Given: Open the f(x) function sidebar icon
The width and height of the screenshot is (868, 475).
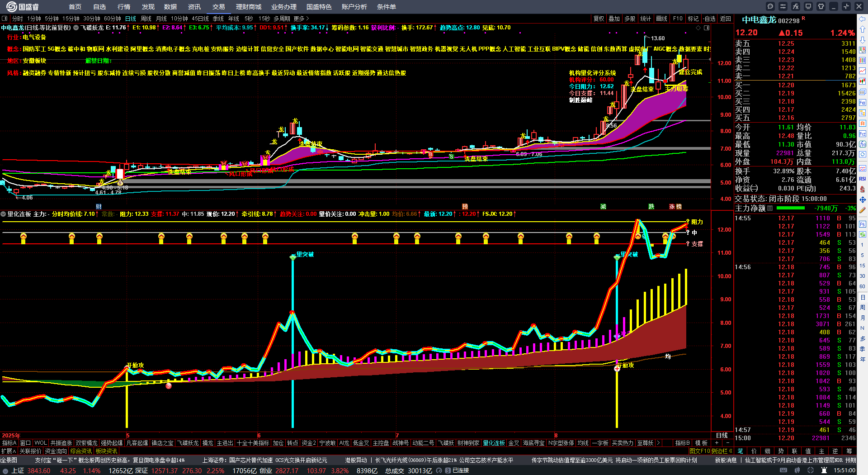Looking at the screenshot, I should point(863,144).
